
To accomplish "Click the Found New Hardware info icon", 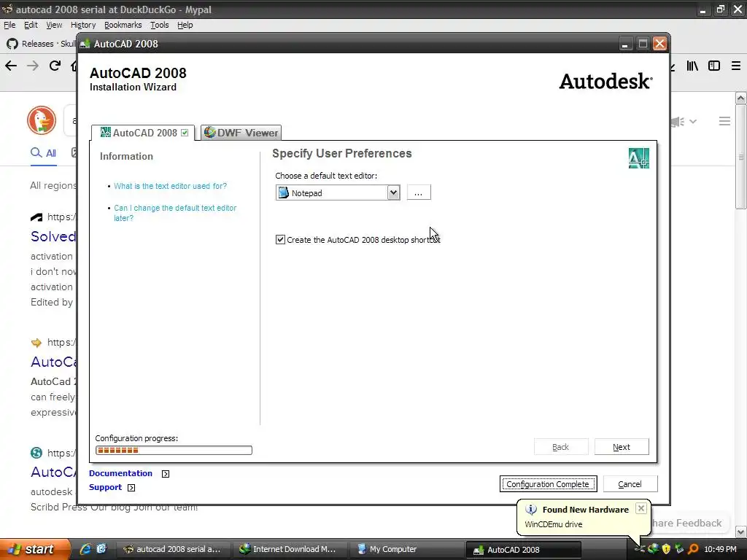I will pos(531,510).
